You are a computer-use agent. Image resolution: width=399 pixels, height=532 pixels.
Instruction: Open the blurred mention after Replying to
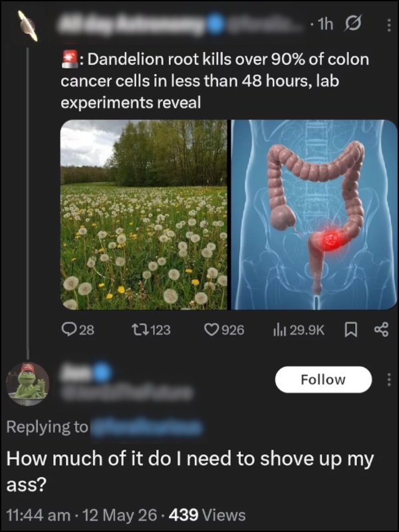pyautogui.click(x=147, y=427)
